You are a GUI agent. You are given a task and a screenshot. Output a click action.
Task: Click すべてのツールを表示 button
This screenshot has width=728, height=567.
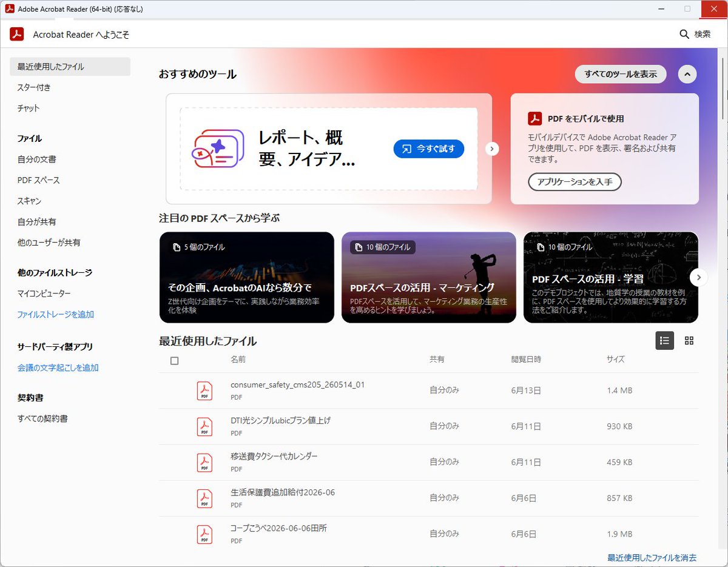click(621, 74)
